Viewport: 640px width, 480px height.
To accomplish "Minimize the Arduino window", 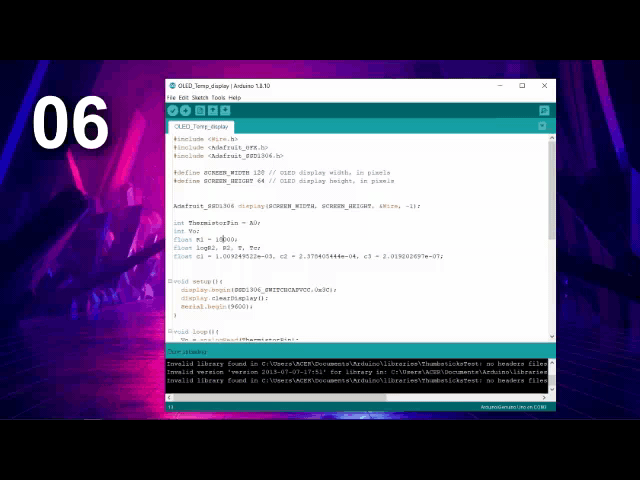I will click(500, 86).
